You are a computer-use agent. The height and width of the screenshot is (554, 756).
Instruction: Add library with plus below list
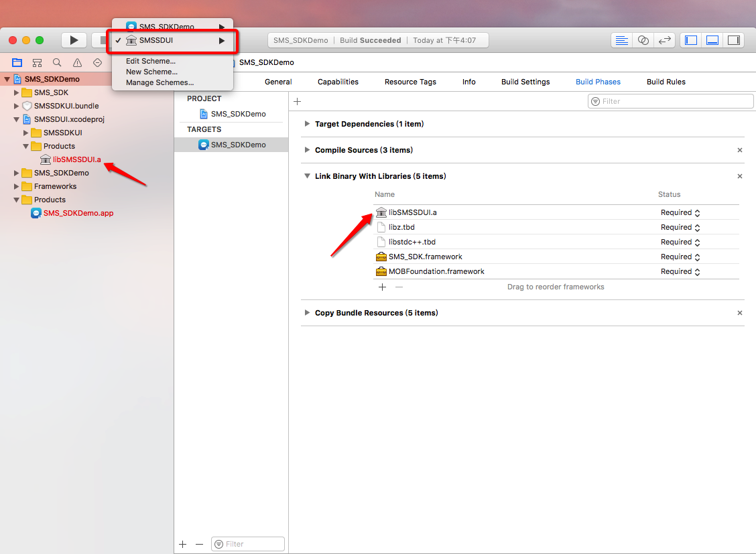[x=382, y=287]
